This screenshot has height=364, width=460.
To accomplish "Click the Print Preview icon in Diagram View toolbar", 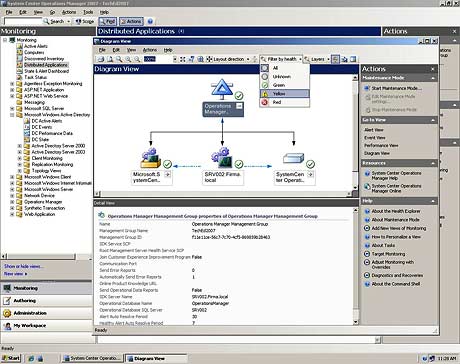I will click(x=110, y=59).
